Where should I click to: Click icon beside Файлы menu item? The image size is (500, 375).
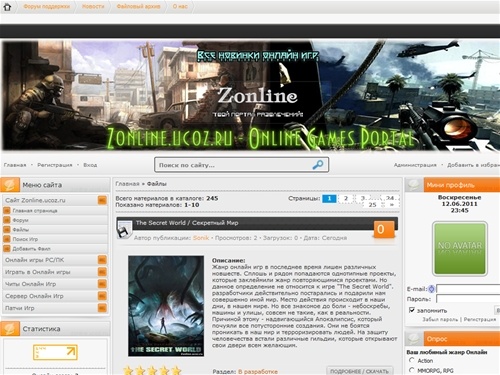click(7, 230)
